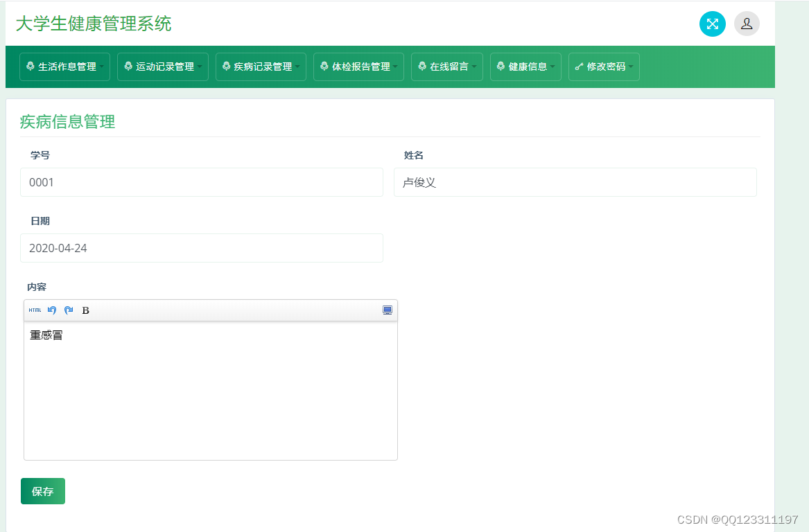
Task: Expand the 运动记录管理 dropdown arrow
Action: (x=200, y=66)
